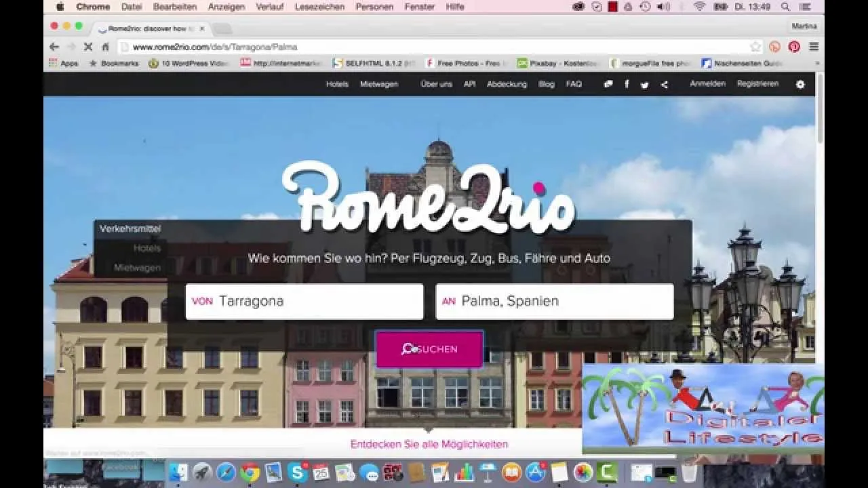Select the Mietwagen tab in search box
868x488 pixels.
click(x=138, y=268)
